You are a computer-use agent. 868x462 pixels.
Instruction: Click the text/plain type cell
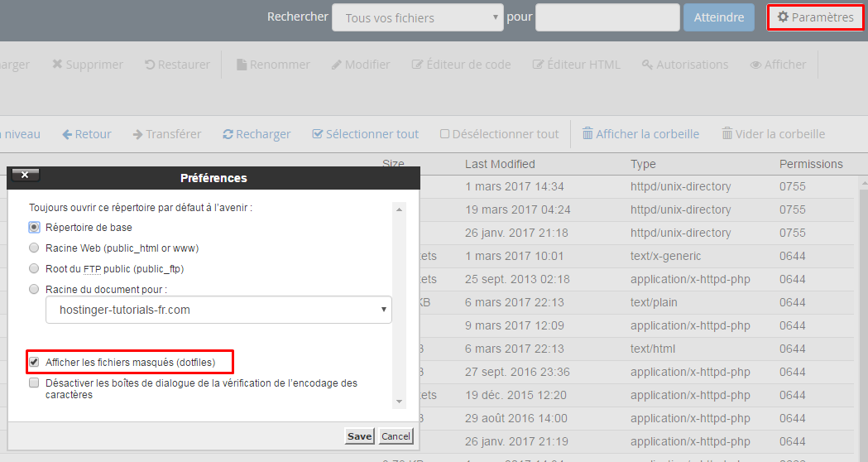(654, 302)
